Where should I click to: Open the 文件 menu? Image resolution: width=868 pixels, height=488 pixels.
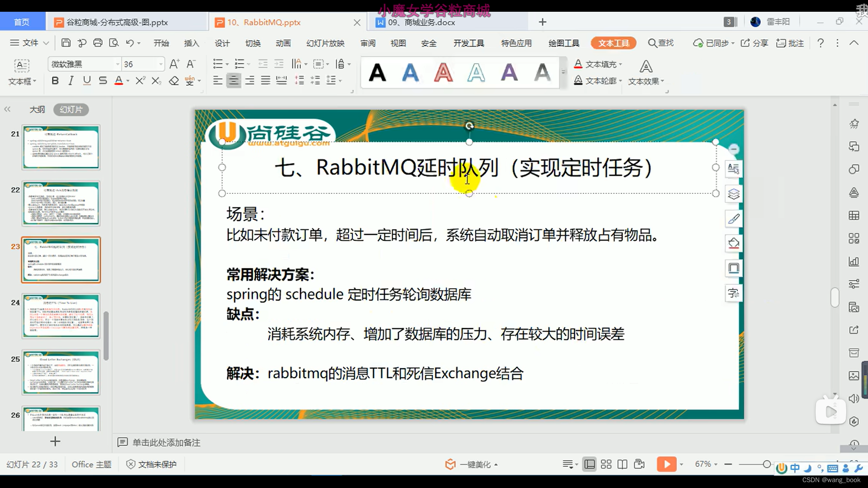(29, 43)
